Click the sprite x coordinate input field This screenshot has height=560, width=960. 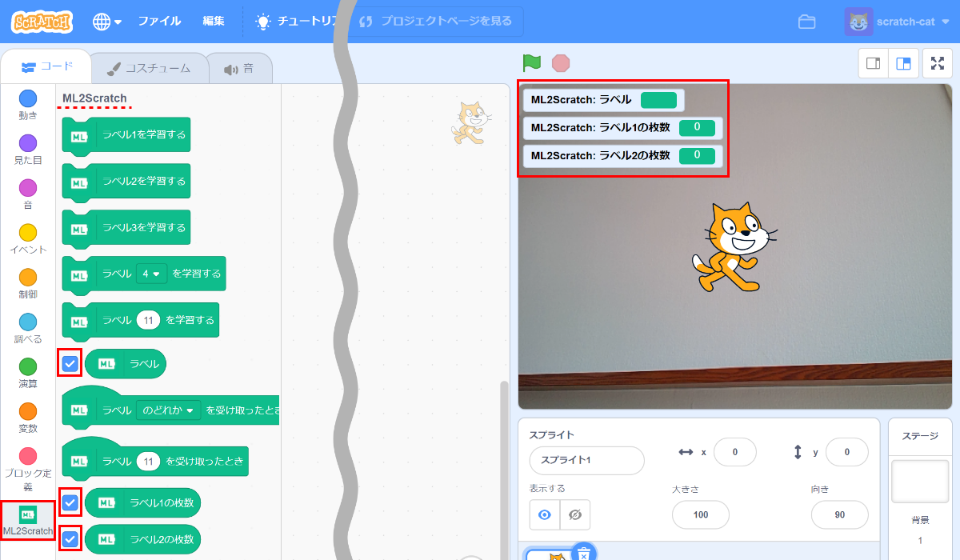pos(734,451)
